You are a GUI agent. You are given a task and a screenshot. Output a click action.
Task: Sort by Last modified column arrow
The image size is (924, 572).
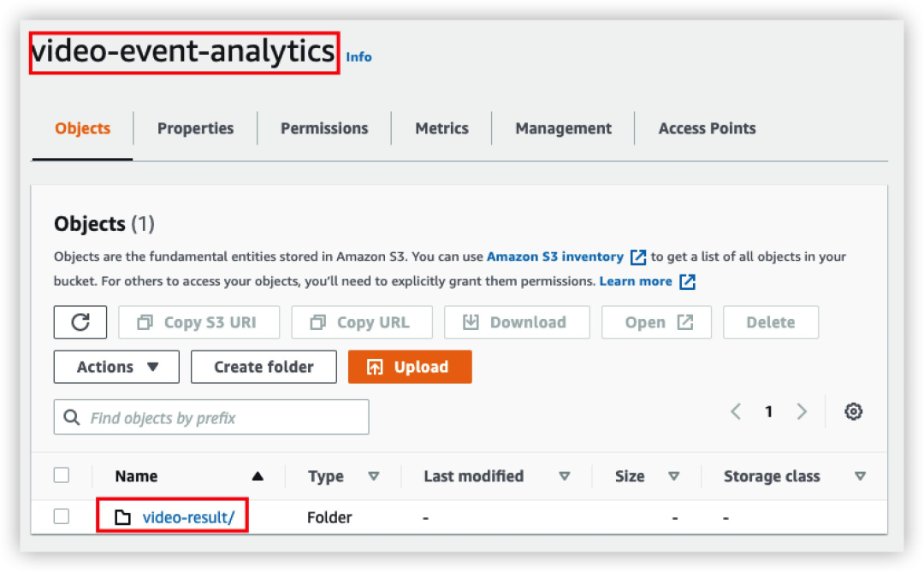pyautogui.click(x=564, y=476)
